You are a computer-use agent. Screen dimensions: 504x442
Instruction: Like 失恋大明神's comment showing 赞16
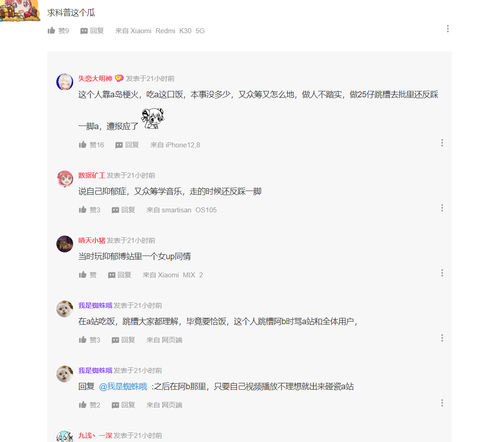coord(91,145)
